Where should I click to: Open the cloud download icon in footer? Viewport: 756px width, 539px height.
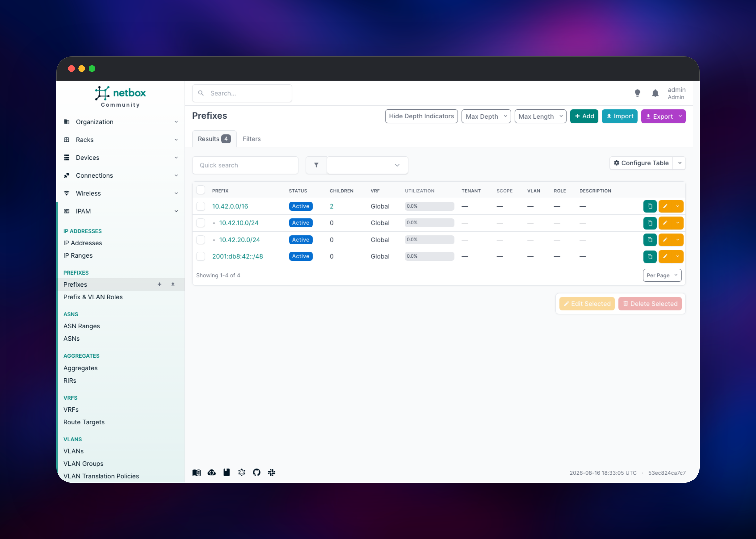tap(212, 472)
